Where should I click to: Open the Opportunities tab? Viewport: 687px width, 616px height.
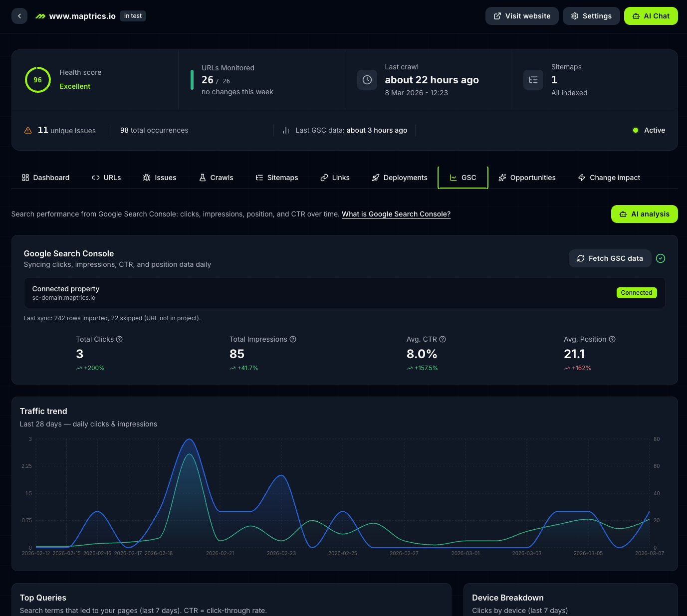[x=527, y=178]
